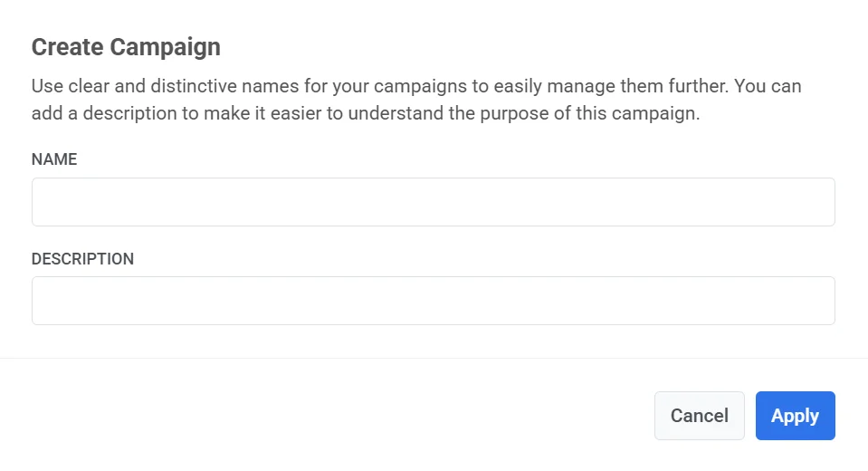Click the Name input field
The height and width of the screenshot is (471, 868).
tap(433, 202)
